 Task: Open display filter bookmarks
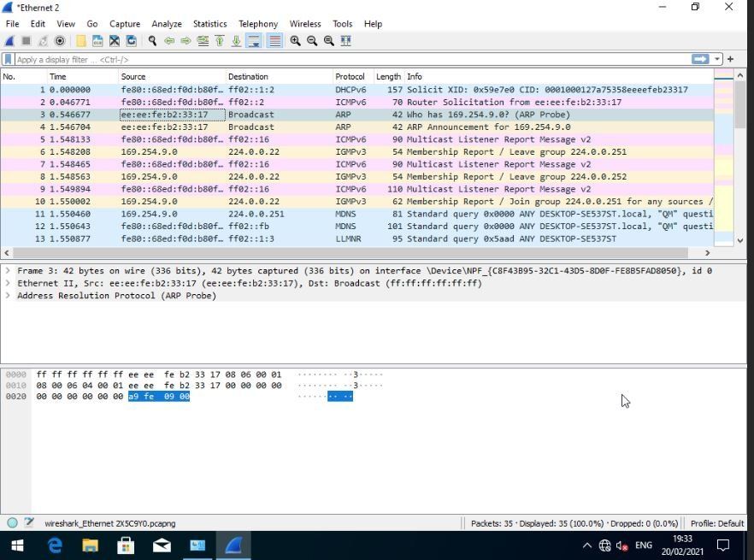pyautogui.click(x=8, y=59)
